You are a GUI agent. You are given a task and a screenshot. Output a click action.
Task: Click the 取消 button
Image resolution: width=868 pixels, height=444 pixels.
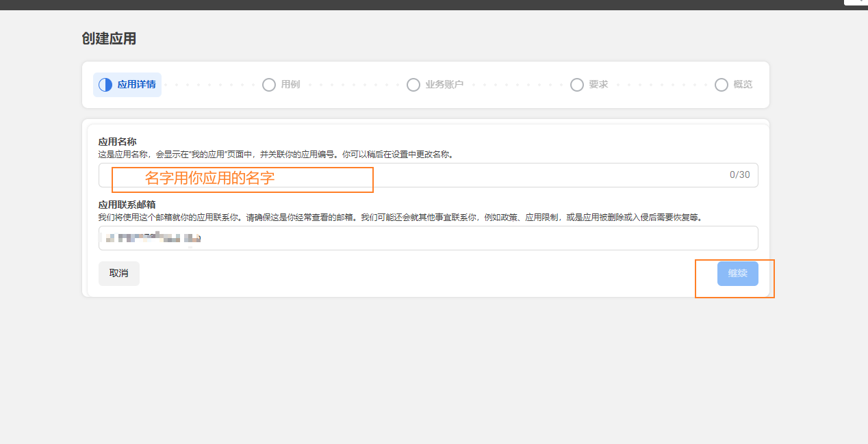pyautogui.click(x=118, y=273)
